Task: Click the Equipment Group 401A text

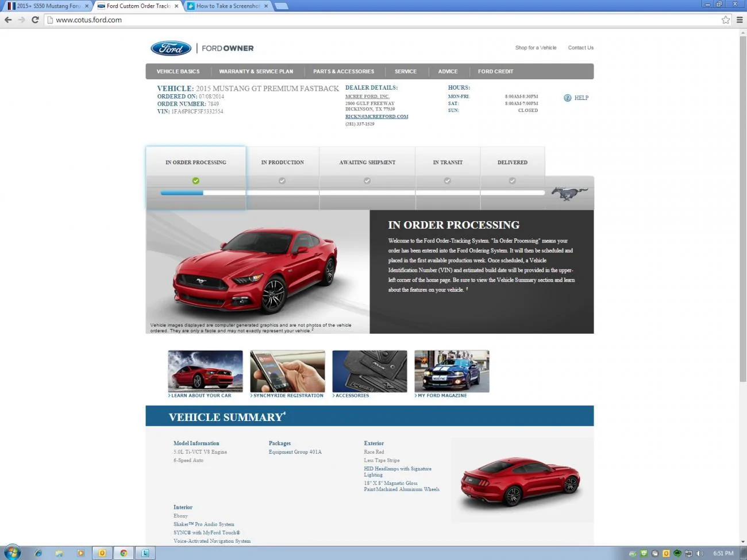Action: point(295,452)
